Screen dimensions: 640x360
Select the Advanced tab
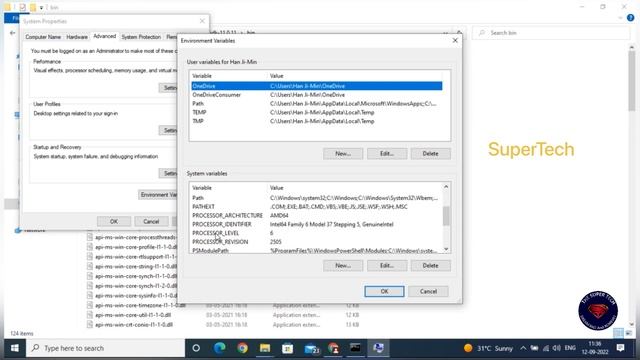coord(104,36)
